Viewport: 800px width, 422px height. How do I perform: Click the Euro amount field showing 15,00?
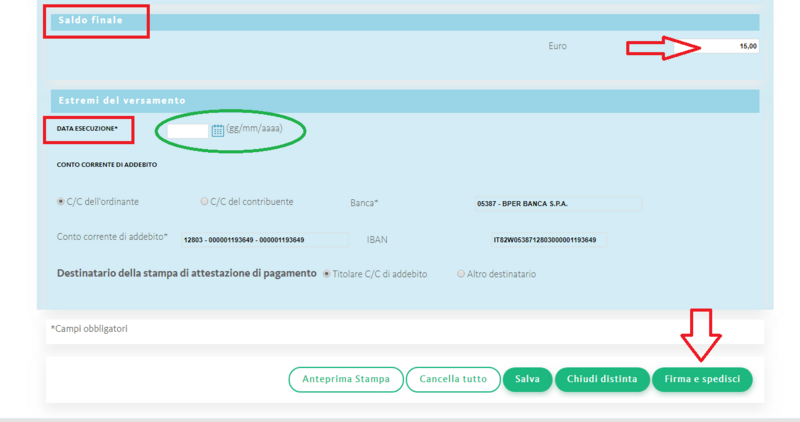[x=716, y=46]
